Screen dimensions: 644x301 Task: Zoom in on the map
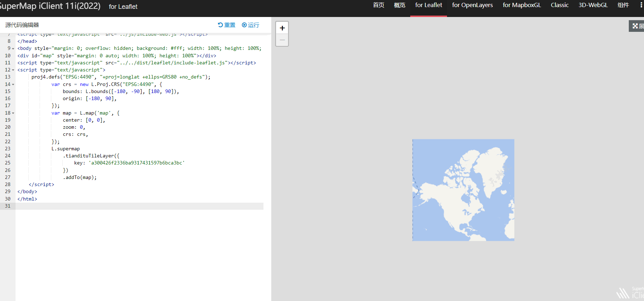[282, 28]
